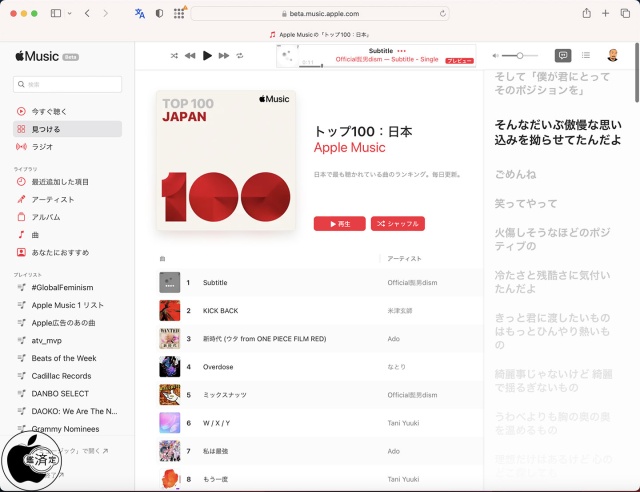Image resolution: width=640 pixels, height=492 pixels.
Task: Open the more options dots beside Subtitle
Action: [402, 51]
